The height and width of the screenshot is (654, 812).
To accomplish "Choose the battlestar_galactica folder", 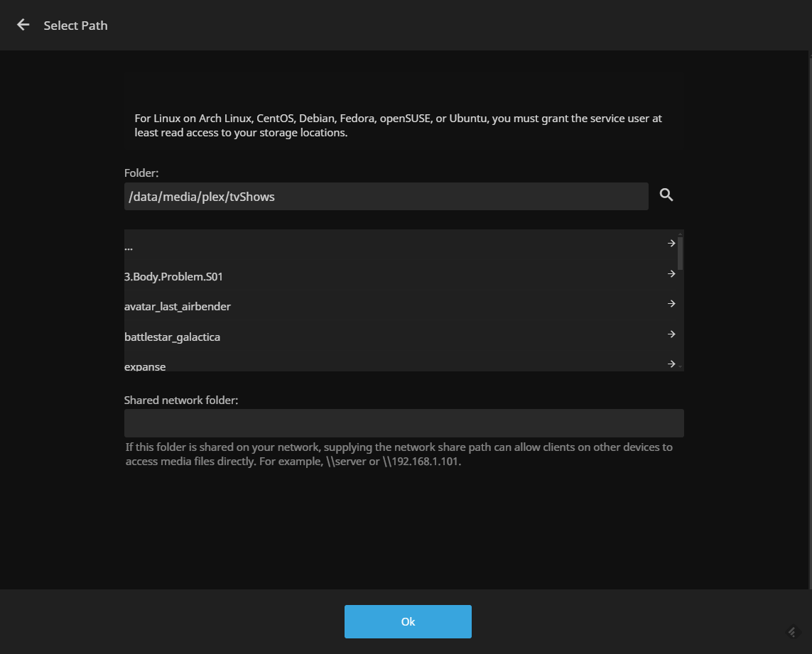I will point(172,337).
